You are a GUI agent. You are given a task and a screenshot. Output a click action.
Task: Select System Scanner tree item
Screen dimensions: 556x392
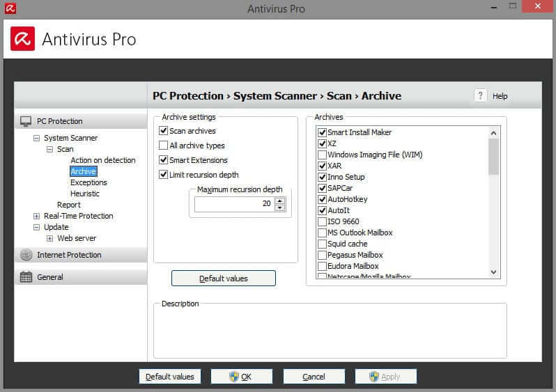pos(70,138)
